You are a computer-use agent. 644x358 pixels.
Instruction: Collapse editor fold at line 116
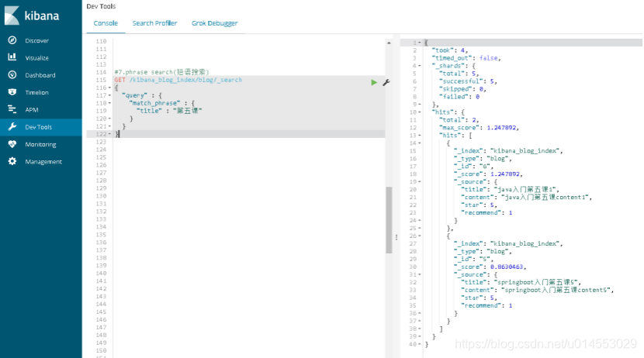(109, 88)
